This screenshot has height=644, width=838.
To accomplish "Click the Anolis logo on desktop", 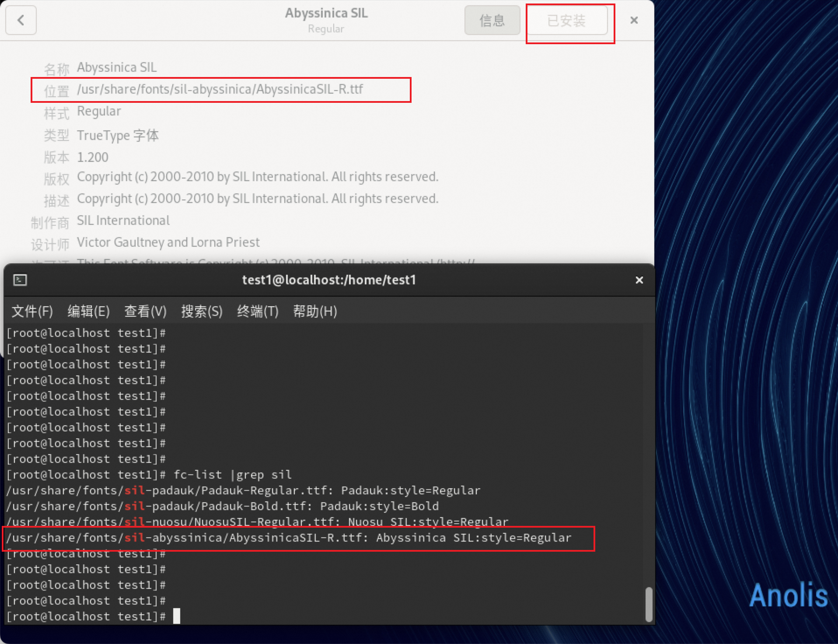I will click(789, 595).
